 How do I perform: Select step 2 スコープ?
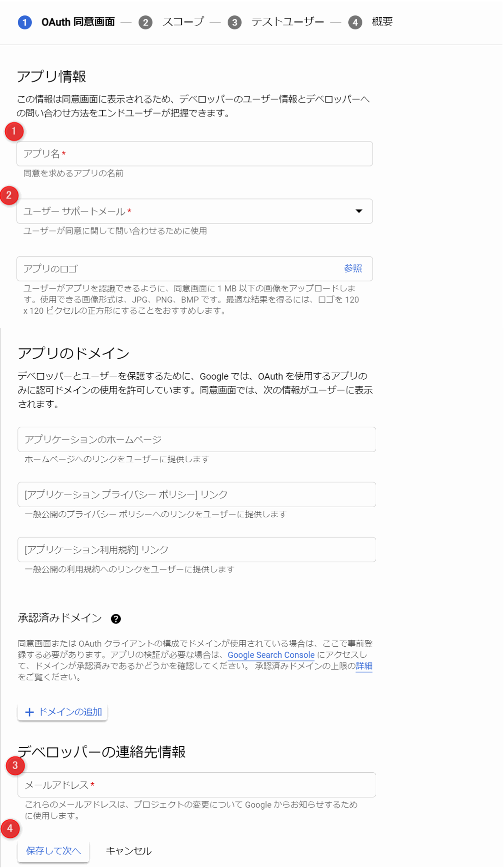[x=171, y=22]
